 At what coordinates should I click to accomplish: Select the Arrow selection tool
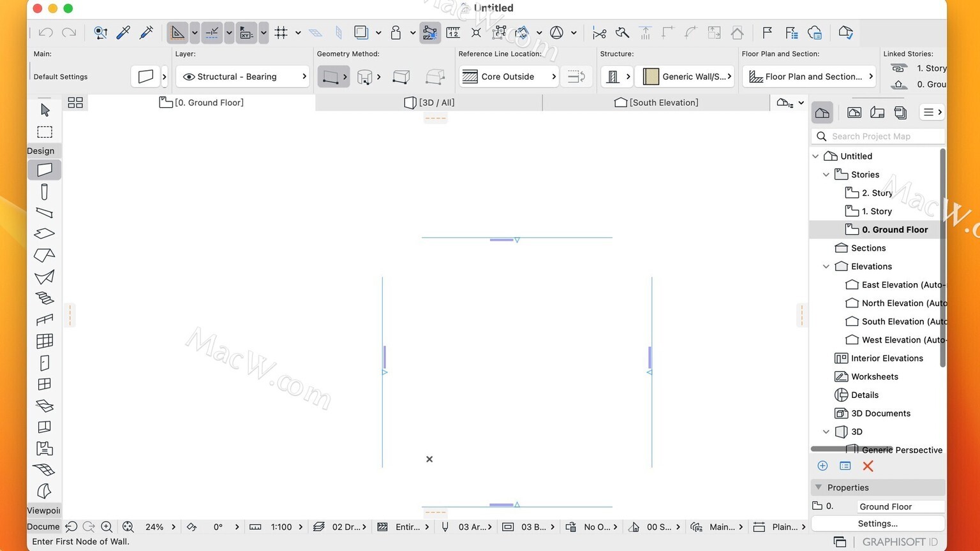tap(45, 110)
